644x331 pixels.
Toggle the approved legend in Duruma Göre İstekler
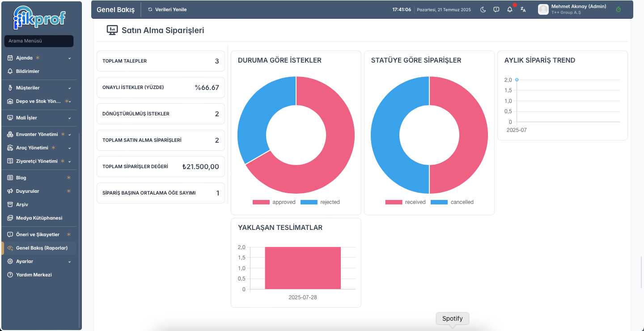(274, 202)
